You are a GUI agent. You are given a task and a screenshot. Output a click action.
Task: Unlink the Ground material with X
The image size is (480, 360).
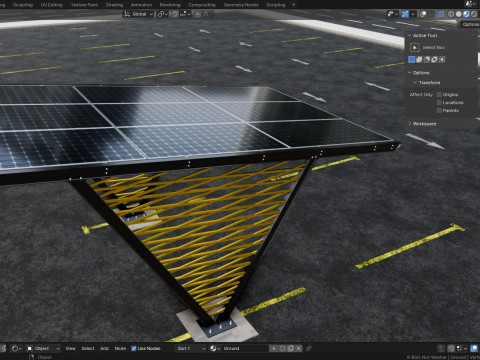[299, 348]
